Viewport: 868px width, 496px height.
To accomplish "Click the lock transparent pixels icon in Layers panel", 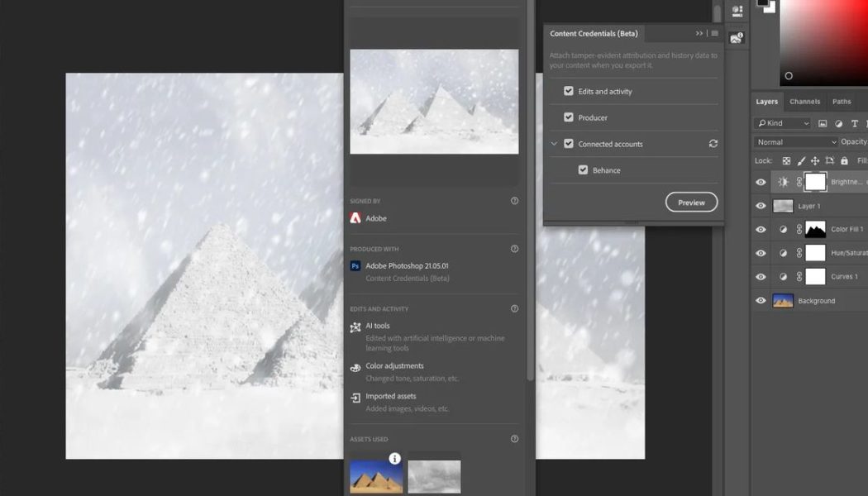I will [x=786, y=160].
